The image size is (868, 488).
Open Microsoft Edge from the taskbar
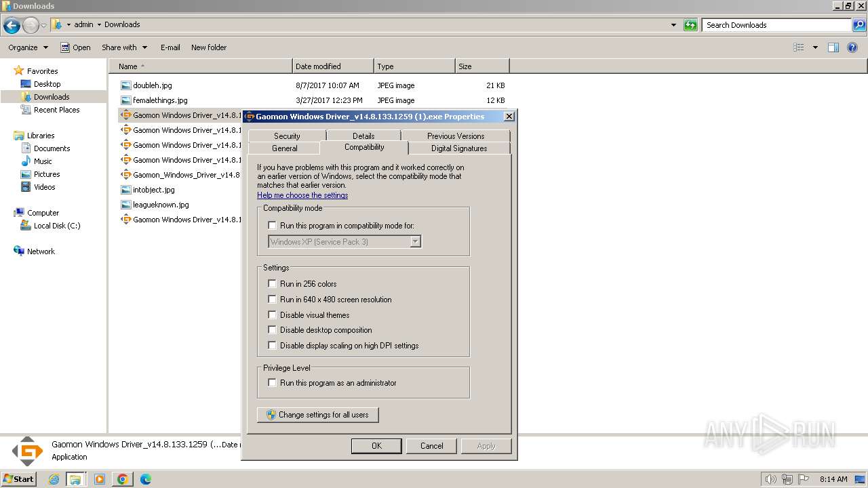[x=145, y=479]
